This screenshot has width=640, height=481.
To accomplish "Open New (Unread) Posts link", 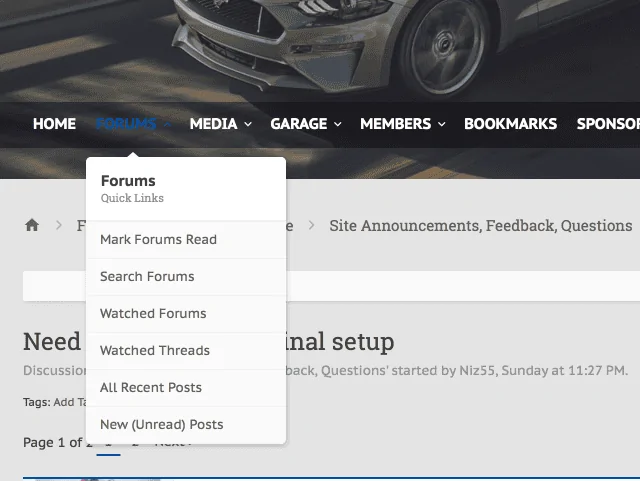I will pyautogui.click(x=186, y=425).
